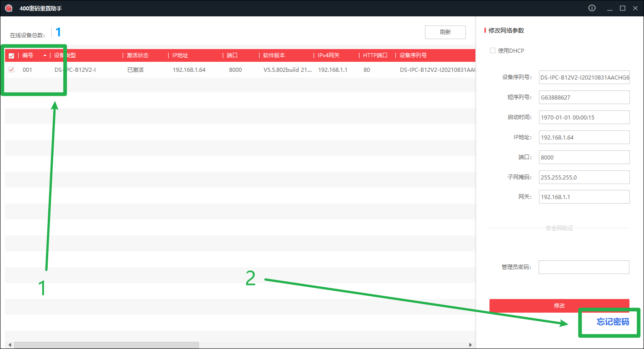Screen dimensions: 644x349
Task: Close the application window
Action: tap(635, 8)
